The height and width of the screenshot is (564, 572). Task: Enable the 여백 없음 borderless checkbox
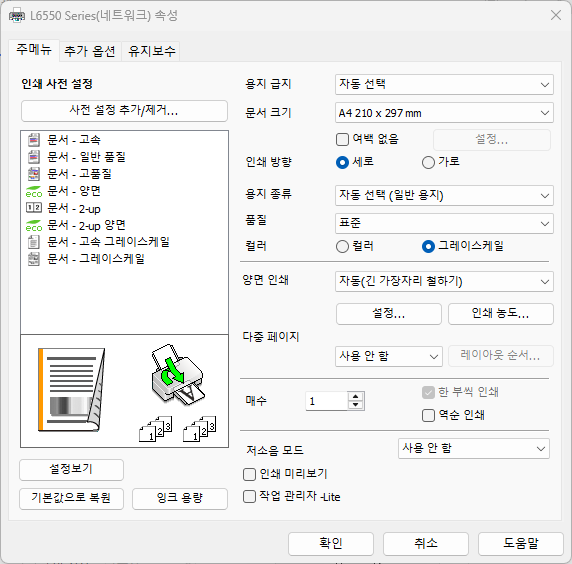pos(342,139)
